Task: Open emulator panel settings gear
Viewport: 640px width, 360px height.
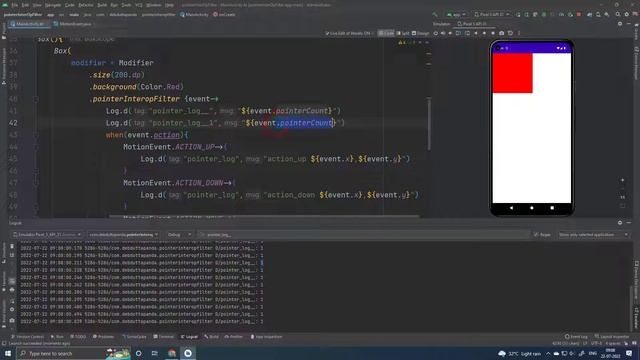Action: point(620,24)
